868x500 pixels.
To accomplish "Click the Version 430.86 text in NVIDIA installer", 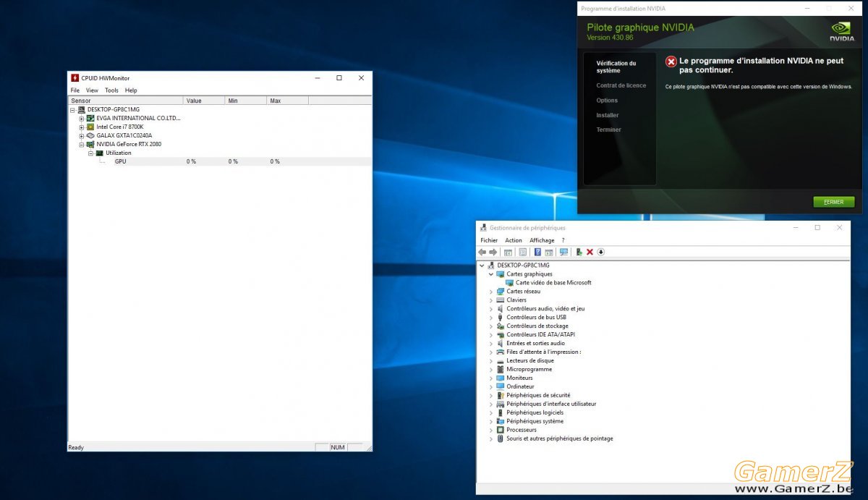I will pos(610,38).
